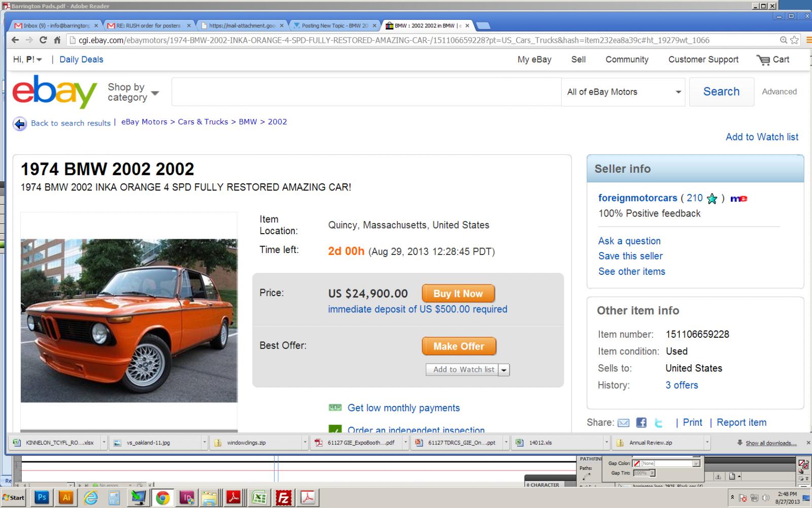The height and width of the screenshot is (508, 812).
Task: Switch to InDesign in the taskbar
Action: 187,498
